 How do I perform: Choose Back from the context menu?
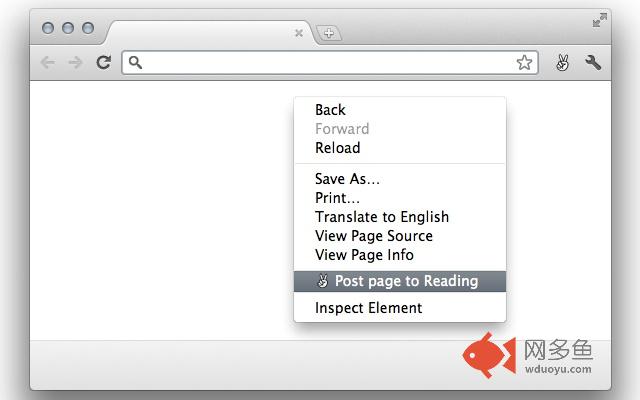(x=330, y=110)
